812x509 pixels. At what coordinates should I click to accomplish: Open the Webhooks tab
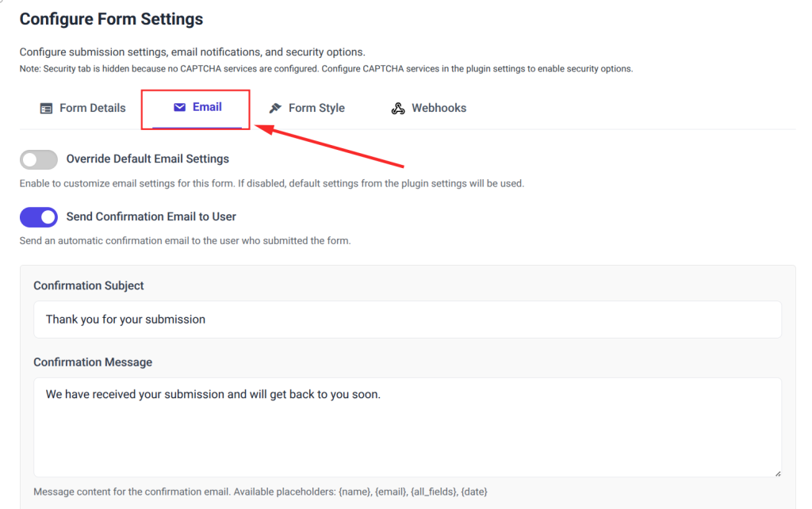click(x=429, y=108)
